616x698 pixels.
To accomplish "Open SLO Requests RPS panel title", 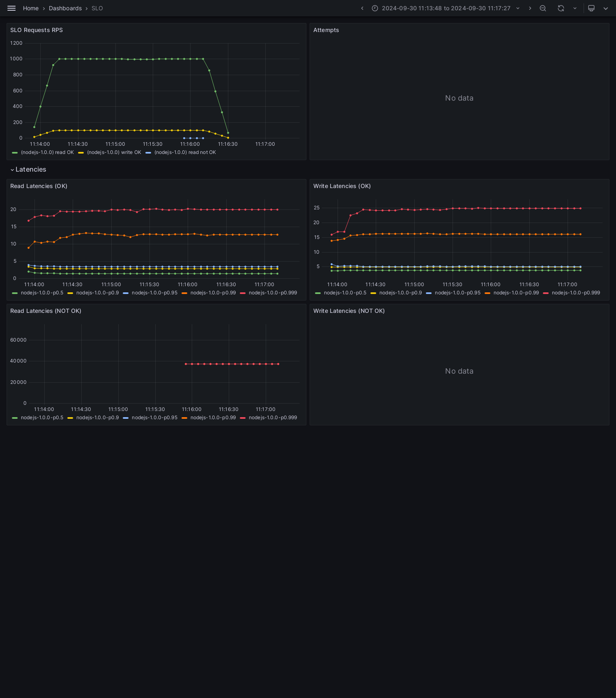I will point(37,30).
